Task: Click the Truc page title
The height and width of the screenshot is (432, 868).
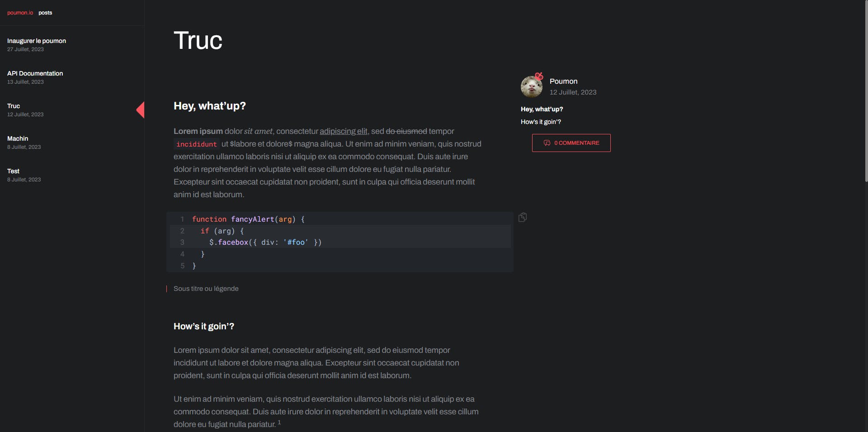Action: coord(198,41)
